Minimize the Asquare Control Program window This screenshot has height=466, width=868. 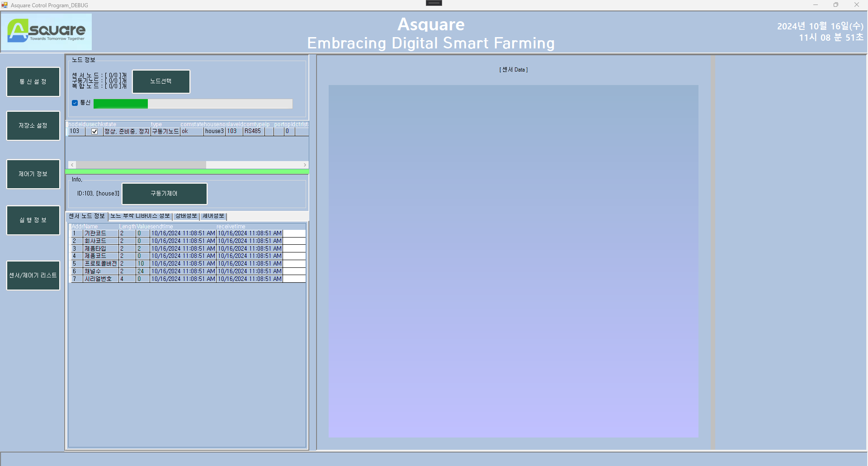(816, 5)
